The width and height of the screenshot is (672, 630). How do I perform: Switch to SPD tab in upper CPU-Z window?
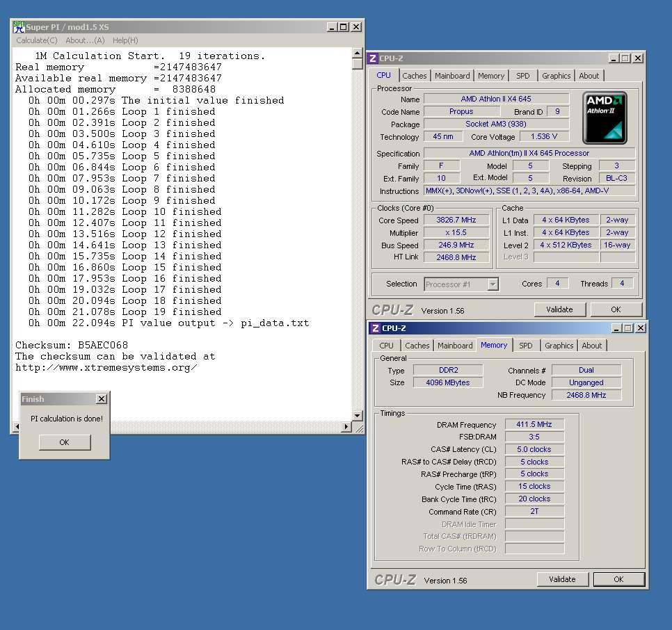tap(523, 76)
